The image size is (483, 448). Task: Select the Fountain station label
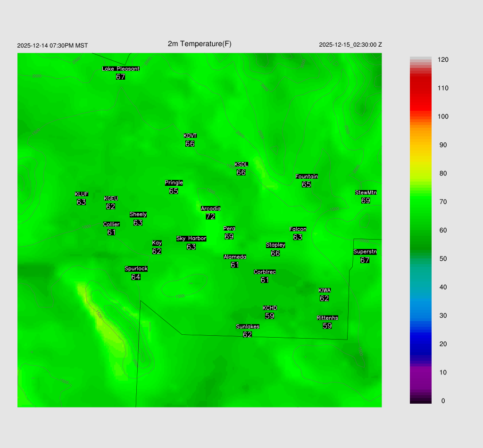307,177
